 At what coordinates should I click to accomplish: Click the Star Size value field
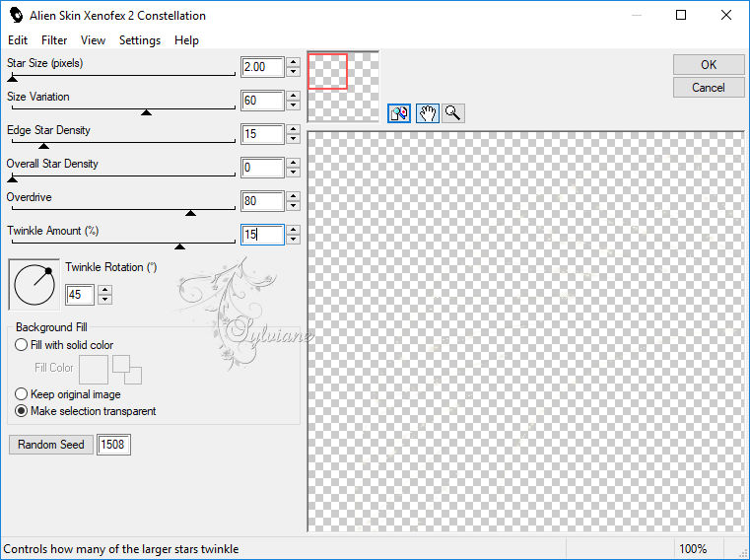tap(262, 67)
